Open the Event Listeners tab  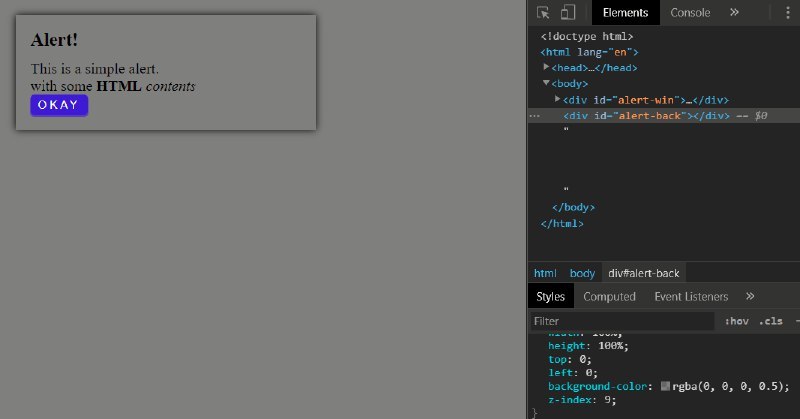691,297
